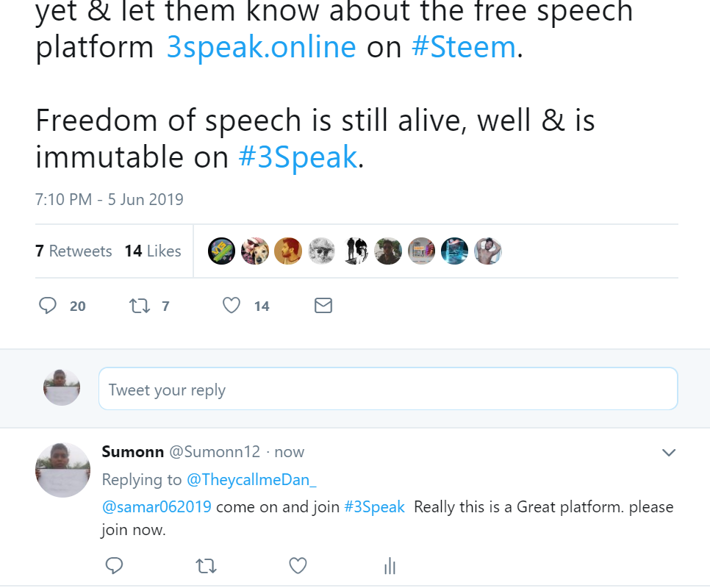Open Sumonn's profile picture in the reply
Screen dimensions: 710x588
[x=62, y=470]
